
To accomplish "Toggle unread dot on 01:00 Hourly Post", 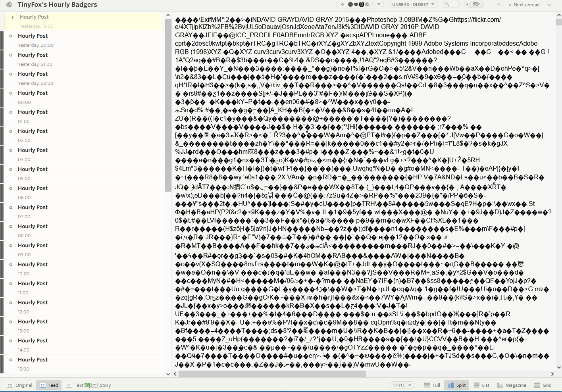I will [x=11, y=112].
